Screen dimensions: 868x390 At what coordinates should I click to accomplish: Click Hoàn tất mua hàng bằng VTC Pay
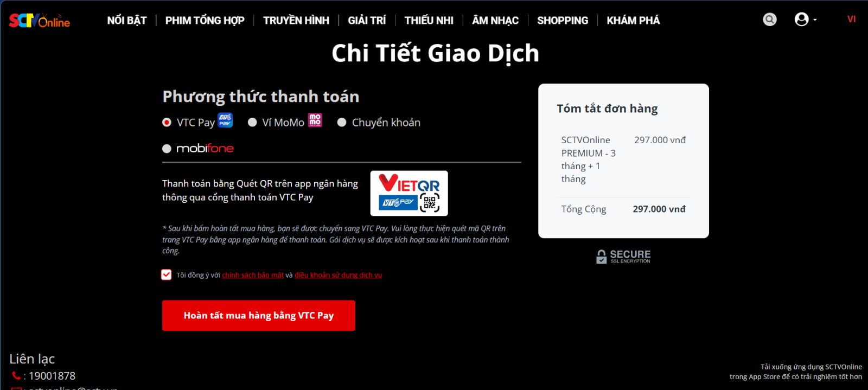pyautogui.click(x=259, y=316)
